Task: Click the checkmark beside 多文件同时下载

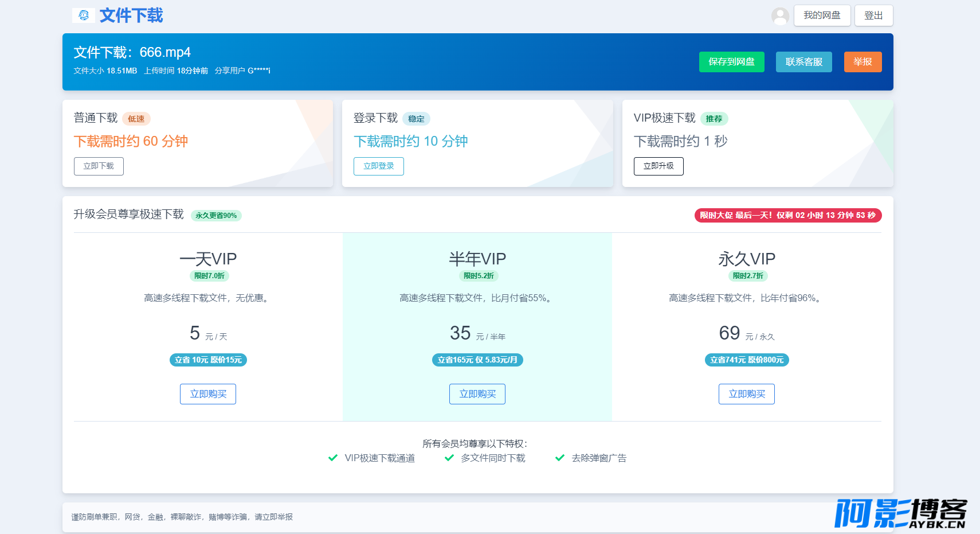Action: (x=449, y=458)
